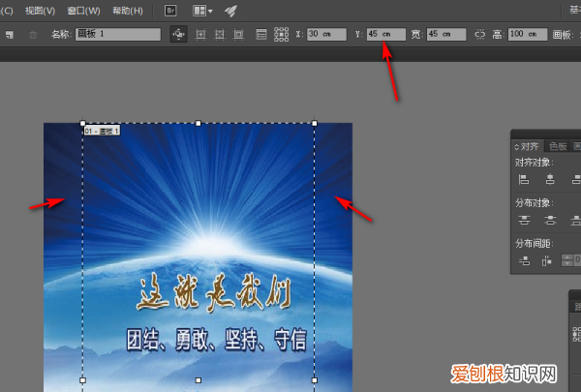Open artboard options icon

pyautogui.click(x=261, y=35)
